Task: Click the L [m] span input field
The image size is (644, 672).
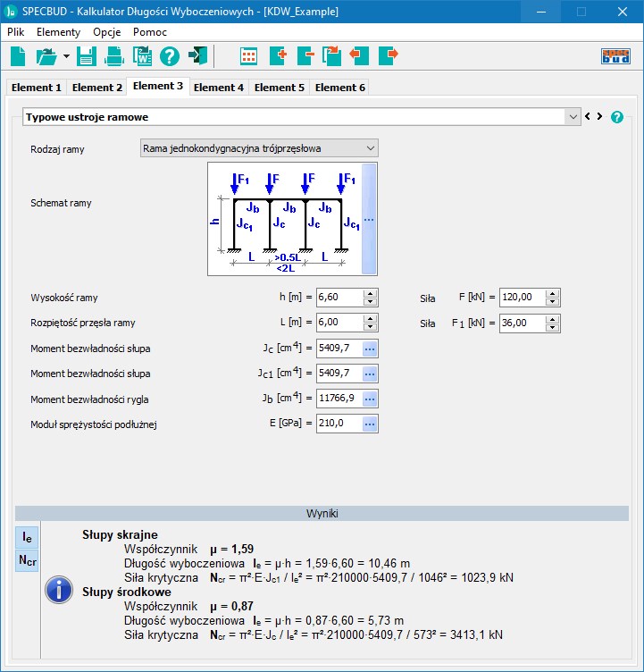Action: (339, 323)
